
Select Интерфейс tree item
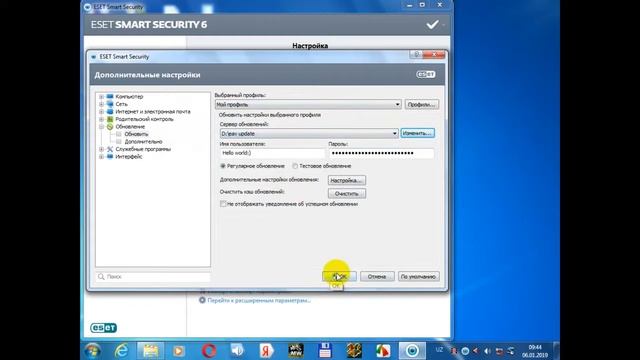(129, 157)
